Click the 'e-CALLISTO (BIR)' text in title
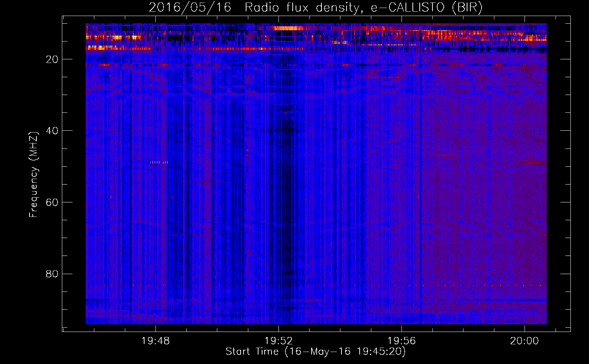Image resolution: width=589 pixels, height=364 pixels. click(427, 7)
